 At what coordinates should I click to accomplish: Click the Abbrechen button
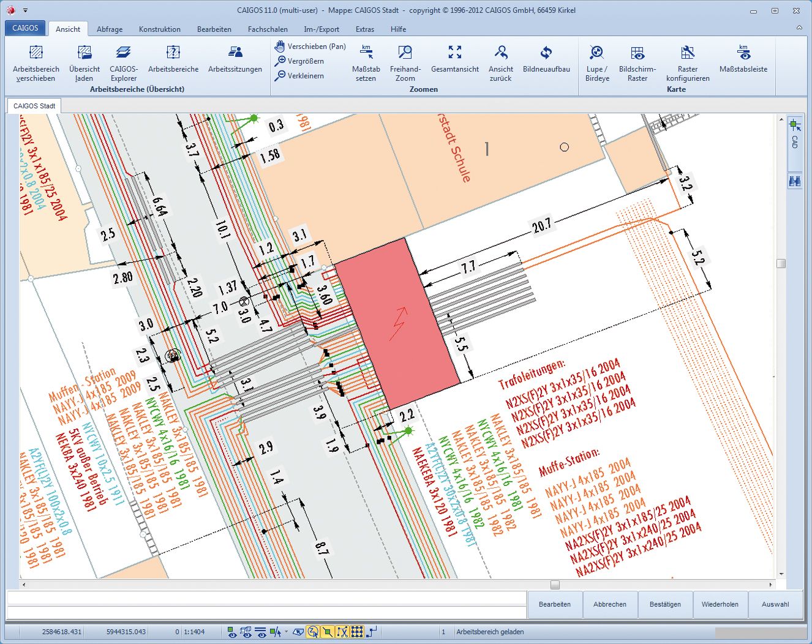click(609, 604)
